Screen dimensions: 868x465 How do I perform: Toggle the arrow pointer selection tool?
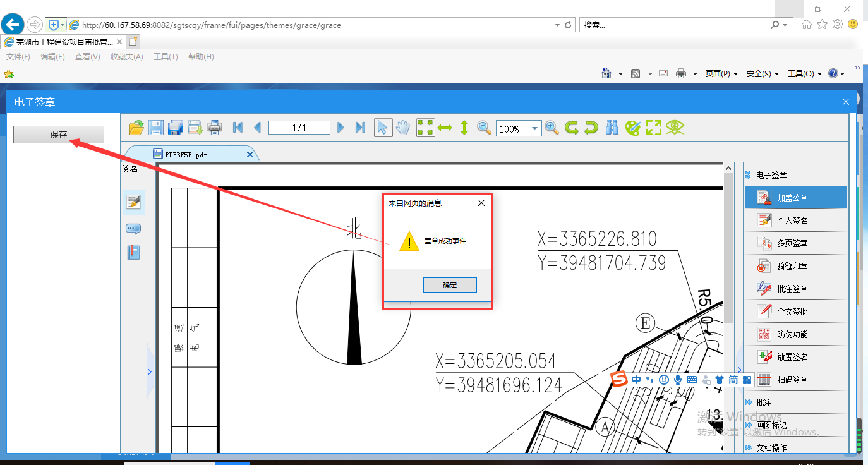382,128
